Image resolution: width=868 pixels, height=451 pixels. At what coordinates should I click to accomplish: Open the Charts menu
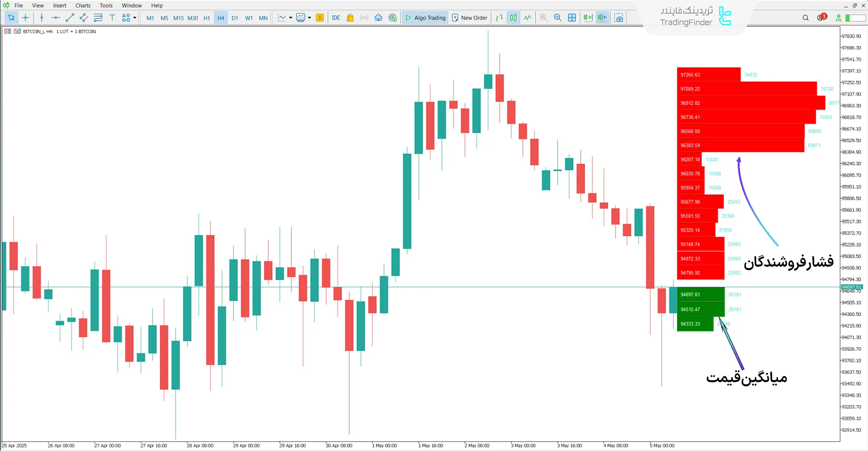coord(82,5)
